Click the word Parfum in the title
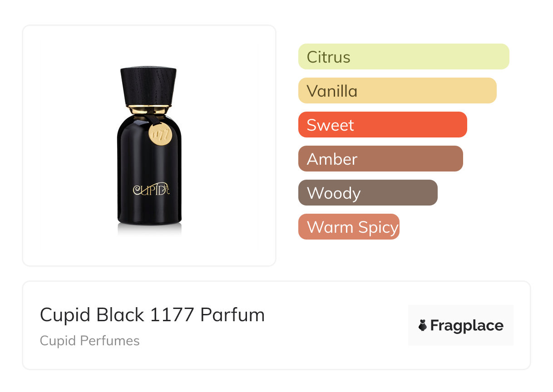The image size is (553, 392). pos(232,314)
